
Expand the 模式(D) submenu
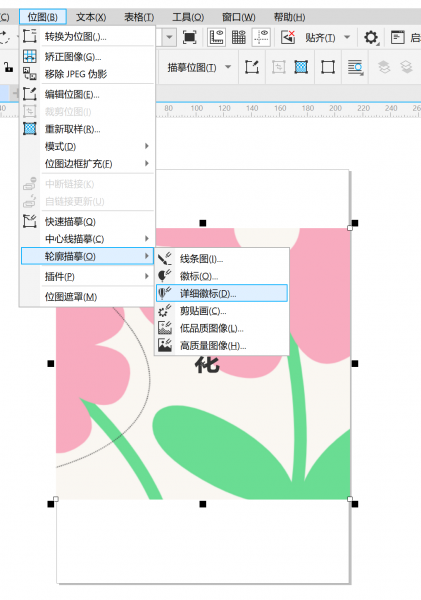pyautogui.click(x=87, y=146)
